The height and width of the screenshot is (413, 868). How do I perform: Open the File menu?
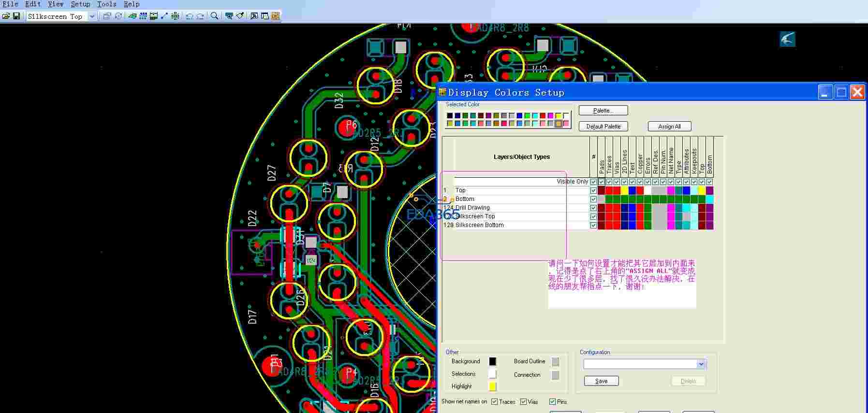click(10, 4)
